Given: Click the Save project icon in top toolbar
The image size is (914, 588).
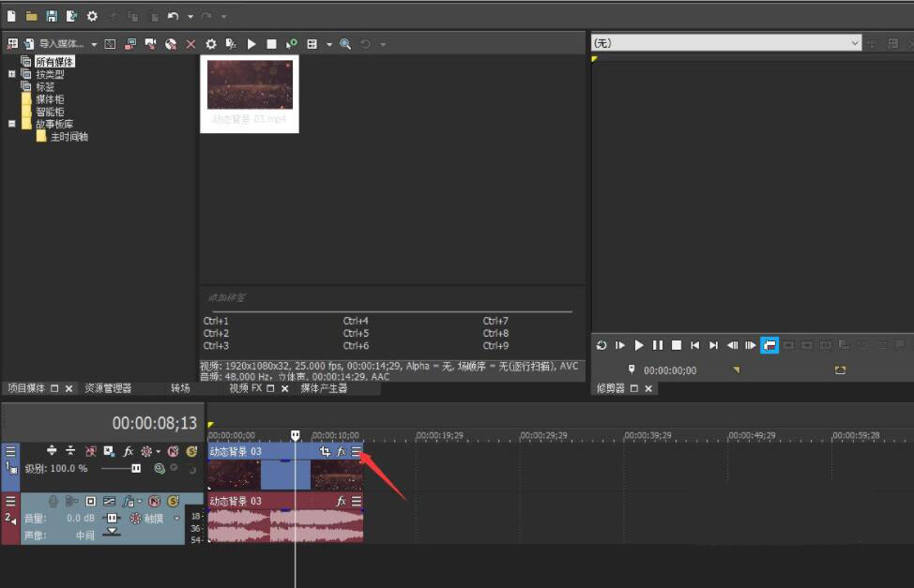Looking at the screenshot, I should (x=52, y=16).
